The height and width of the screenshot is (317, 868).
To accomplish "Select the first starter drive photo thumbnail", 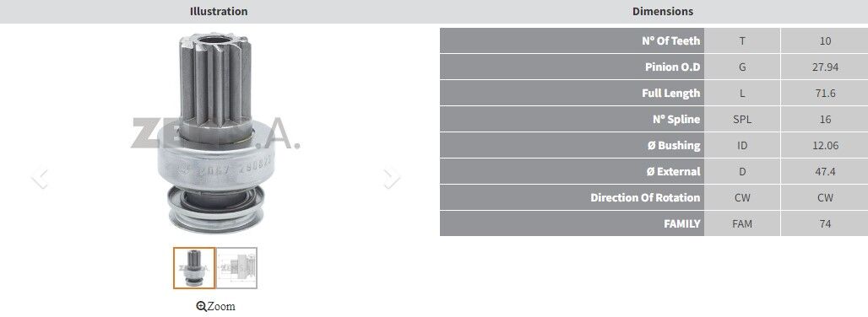I will click(x=193, y=268).
